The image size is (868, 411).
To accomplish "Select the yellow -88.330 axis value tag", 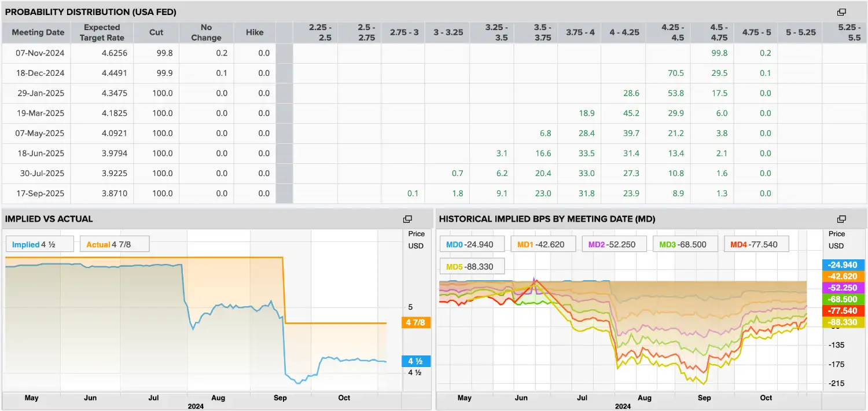I will [844, 322].
